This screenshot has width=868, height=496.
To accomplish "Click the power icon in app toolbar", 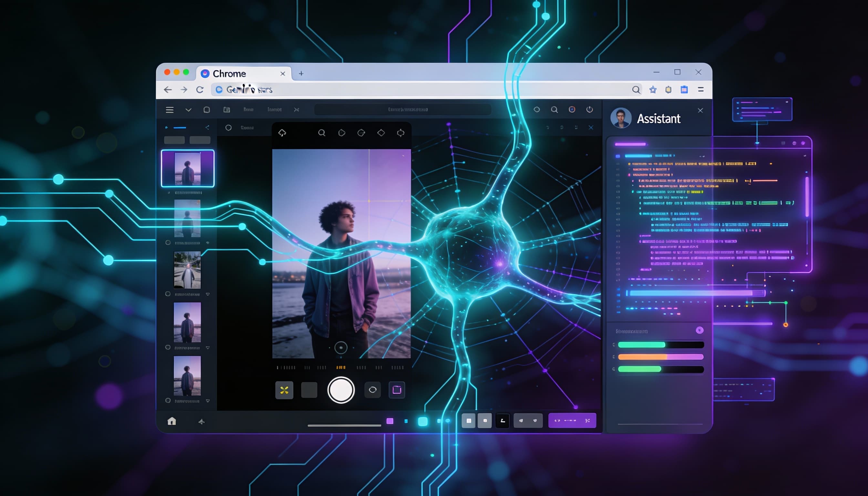I will (x=589, y=109).
